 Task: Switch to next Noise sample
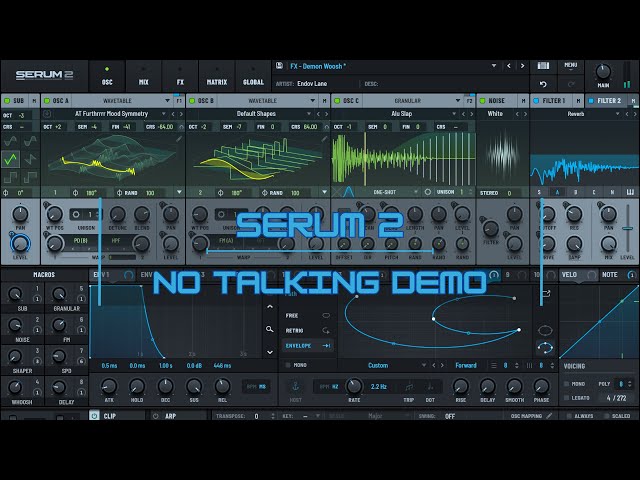(525, 114)
